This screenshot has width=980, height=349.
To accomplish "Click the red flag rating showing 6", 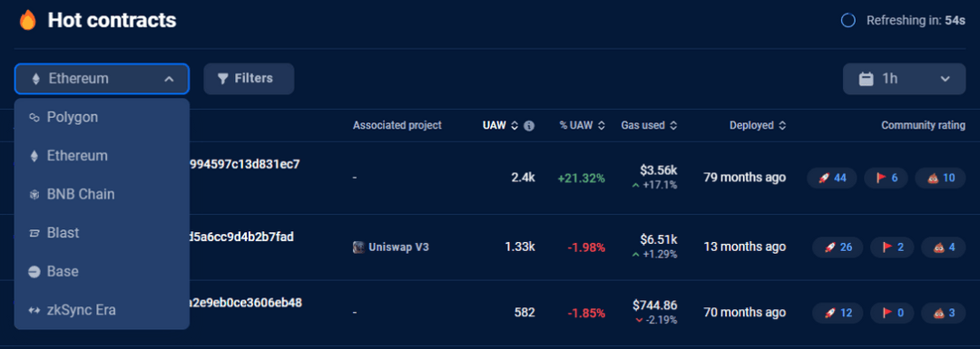I will (887, 178).
